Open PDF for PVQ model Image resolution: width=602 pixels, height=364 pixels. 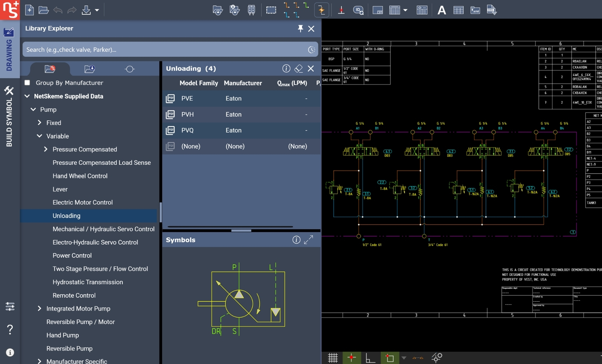(x=170, y=130)
